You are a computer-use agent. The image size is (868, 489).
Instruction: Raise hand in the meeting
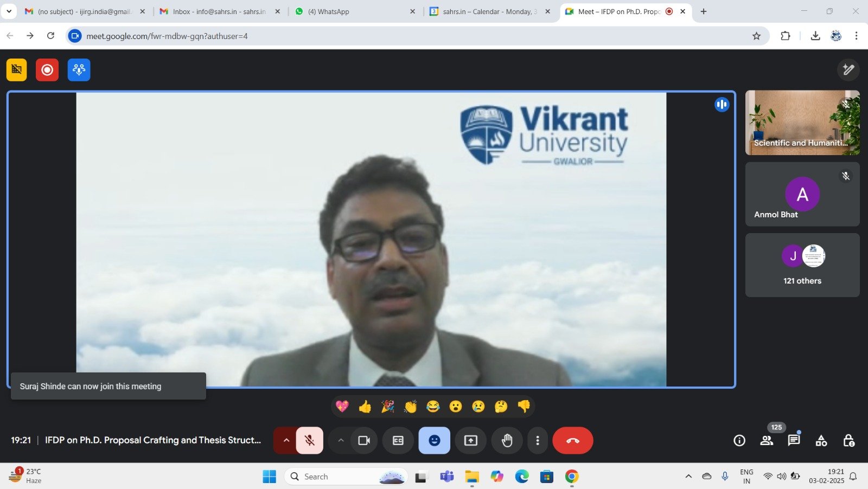507,441
